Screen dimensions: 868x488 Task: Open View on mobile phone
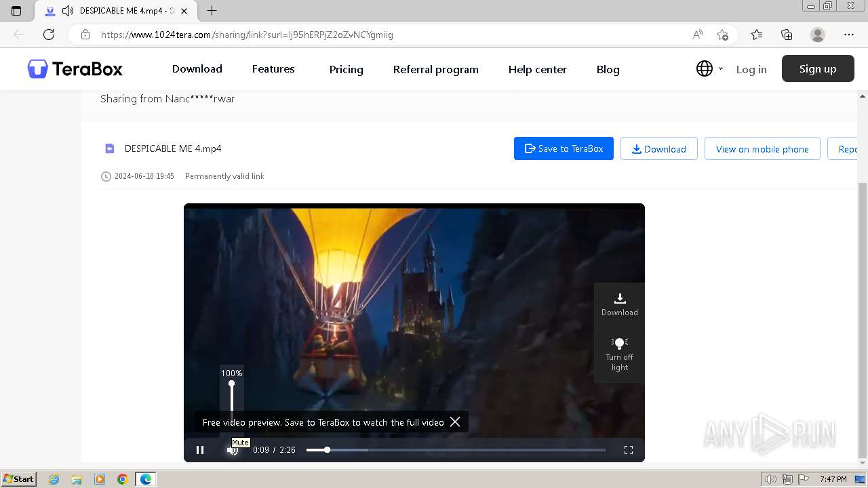762,148
